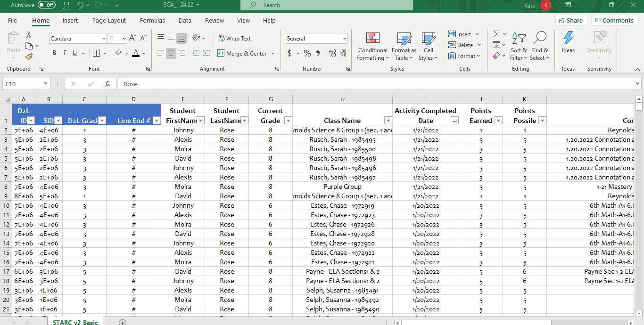Toggle center alignment on selection
Screen dimensions: 644x325
pos(171,53)
